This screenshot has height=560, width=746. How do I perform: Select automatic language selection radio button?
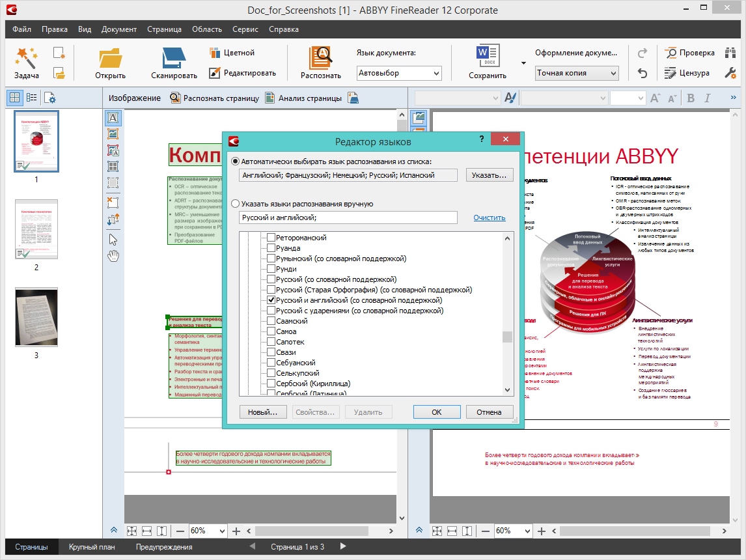tap(235, 161)
